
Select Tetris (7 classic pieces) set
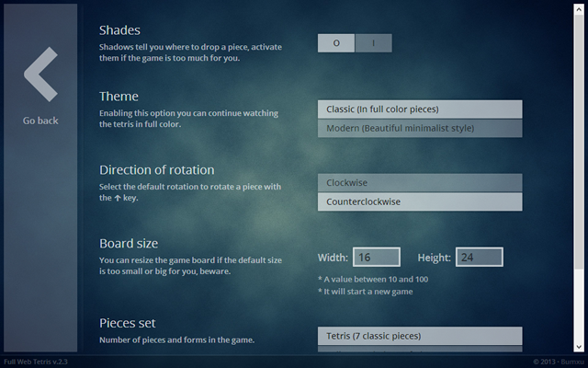419,336
